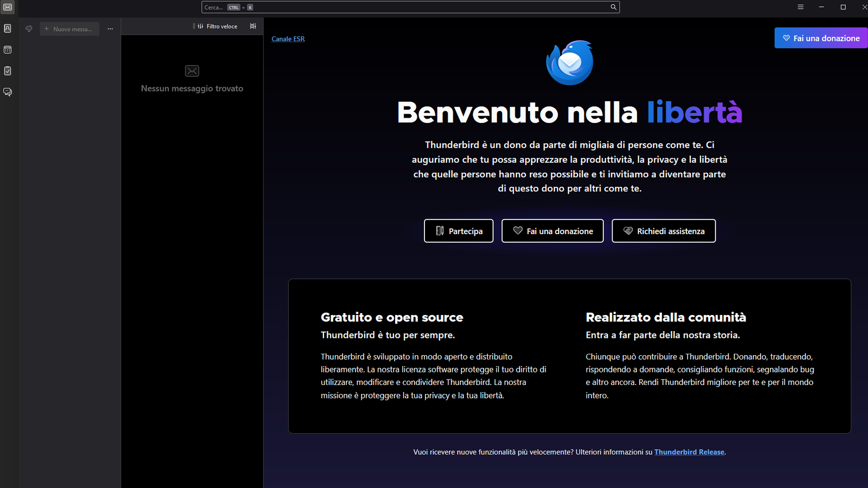
Task: Click the center Fai una donazione button
Action: (552, 231)
